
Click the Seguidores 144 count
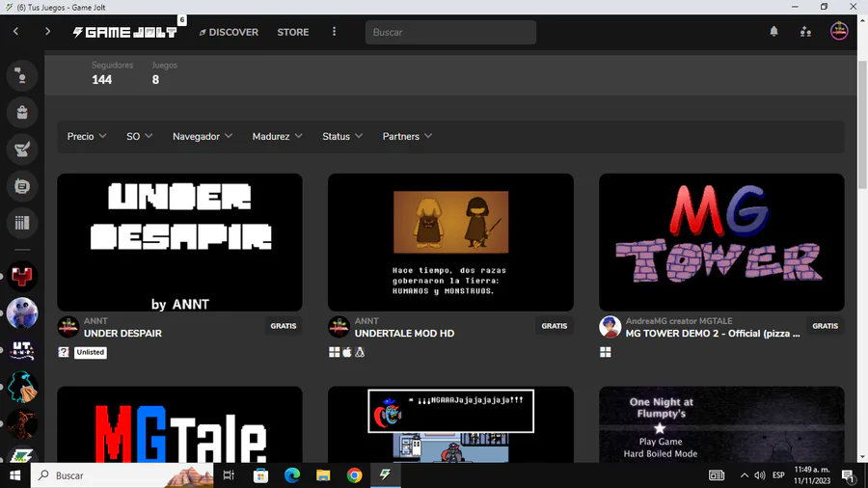pos(113,73)
